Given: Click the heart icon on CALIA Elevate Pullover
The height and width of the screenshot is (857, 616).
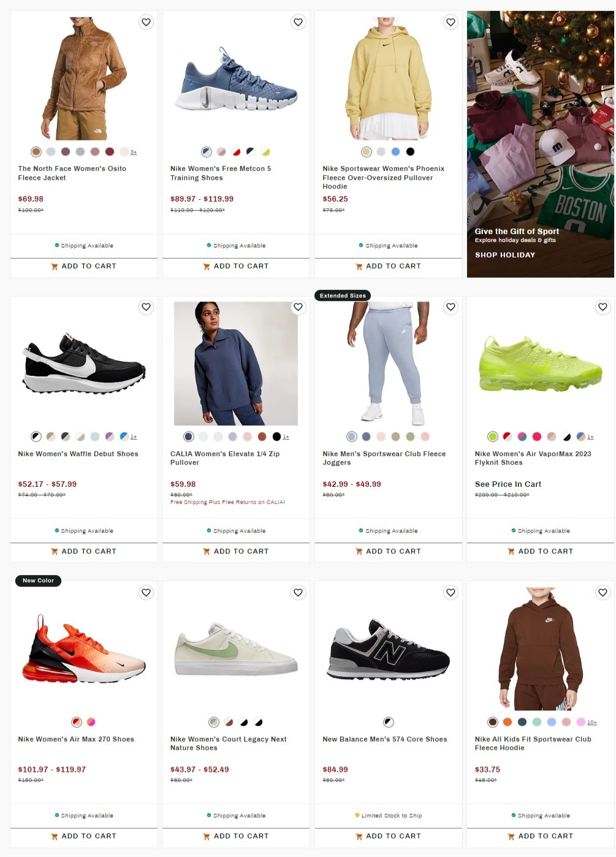Looking at the screenshot, I should [x=298, y=307].
